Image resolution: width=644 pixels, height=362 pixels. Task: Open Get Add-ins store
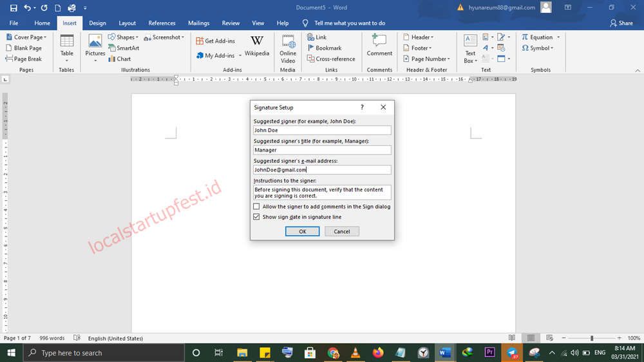(216, 41)
